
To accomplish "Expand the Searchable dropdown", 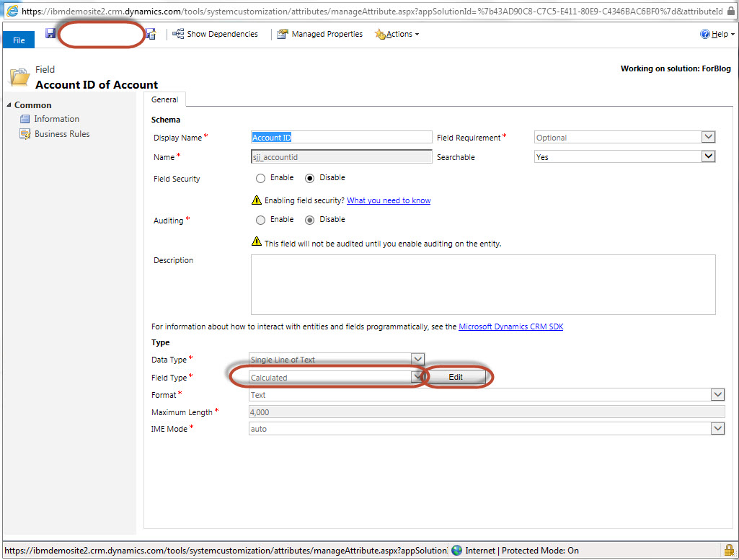I will point(708,156).
